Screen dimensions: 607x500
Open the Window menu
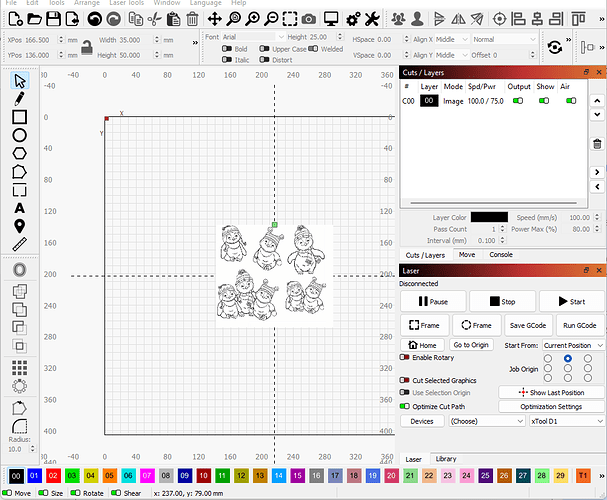point(167,3)
